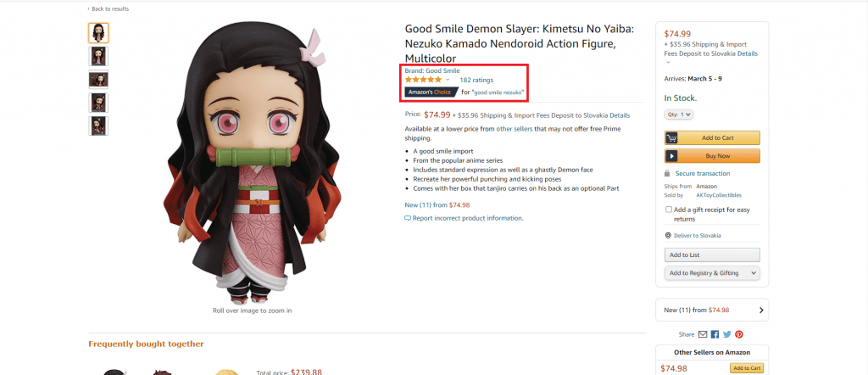The width and height of the screenshot is (868, 375).
Task: Open the Qty quantity dropdown
Action: (x=679, y=114)
